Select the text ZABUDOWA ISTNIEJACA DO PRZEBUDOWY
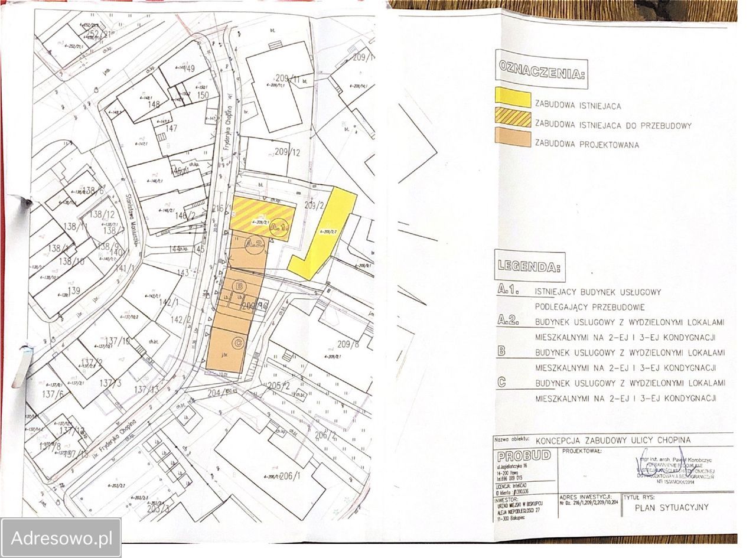This screenshot has height=558, width=756. (x=613, y=125)
